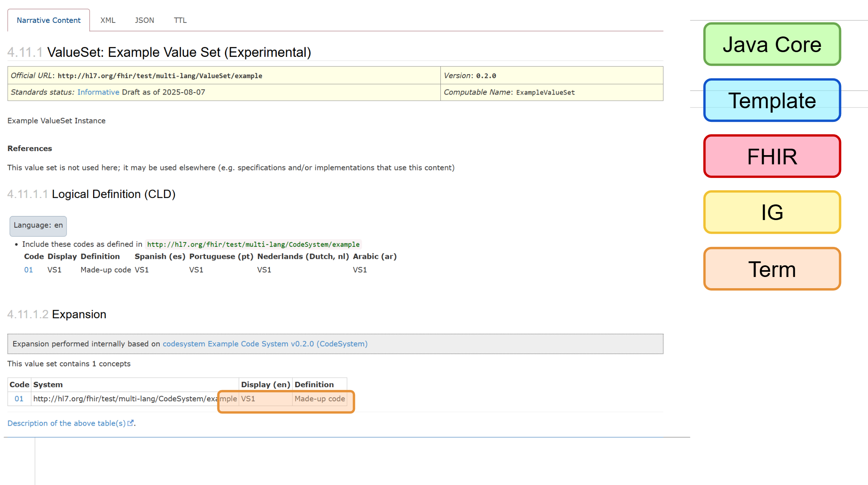Open the external link icon next to Description
The image size is (868, 485).
coord(131,423)
